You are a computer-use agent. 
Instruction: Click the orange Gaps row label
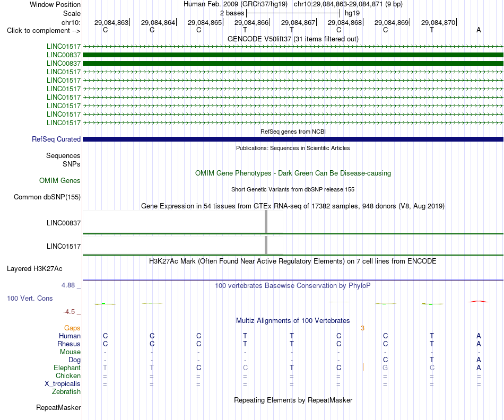coord(72,328)
